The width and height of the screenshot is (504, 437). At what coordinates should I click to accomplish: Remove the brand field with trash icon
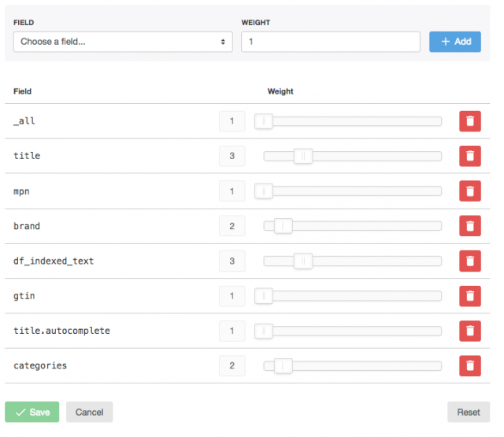click(470, 225)
